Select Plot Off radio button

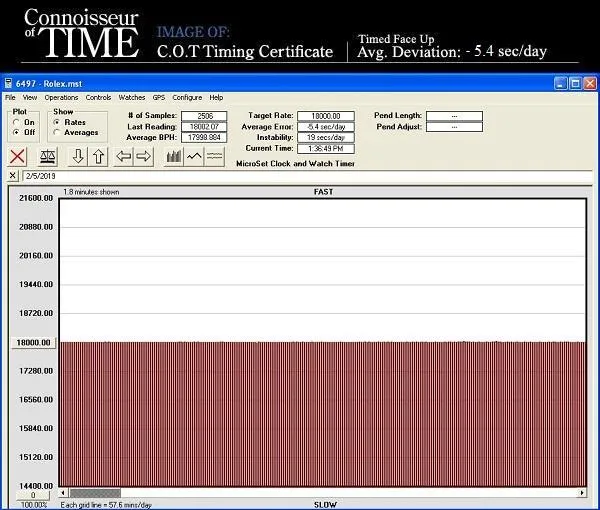tap(16, 132)
